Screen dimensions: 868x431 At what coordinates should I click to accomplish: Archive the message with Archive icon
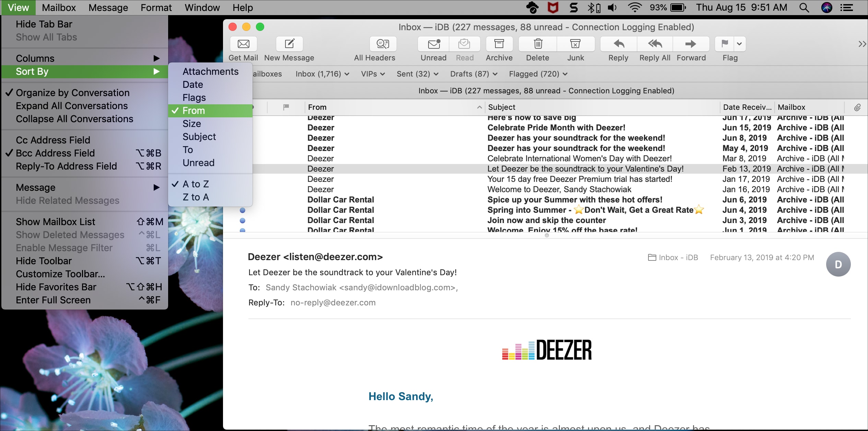pos(499,44)
